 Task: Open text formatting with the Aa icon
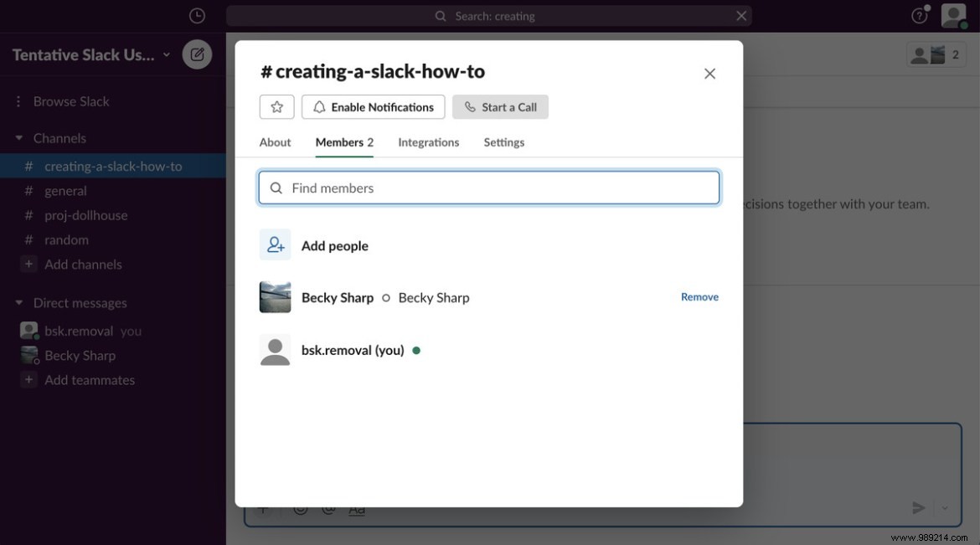coord(356,507)
